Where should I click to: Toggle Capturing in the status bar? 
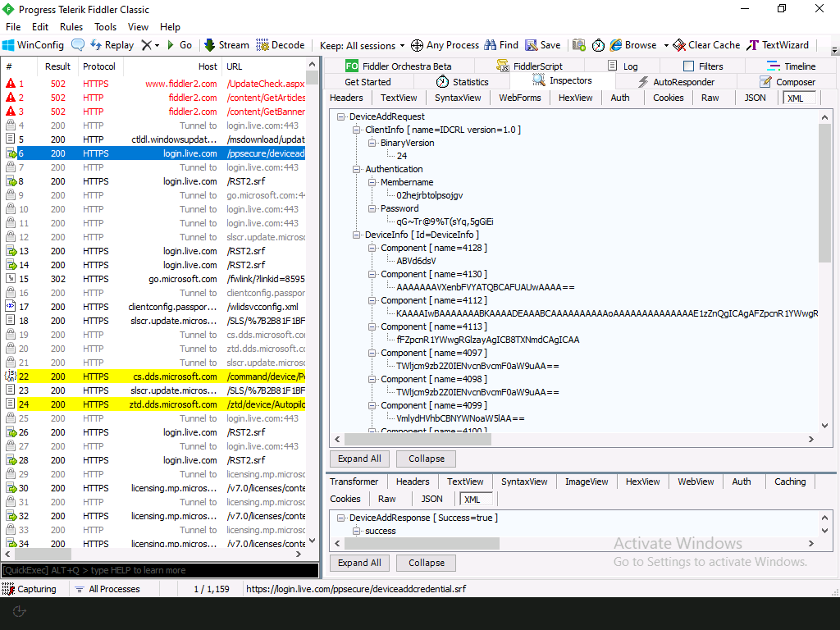pos(36,588)
